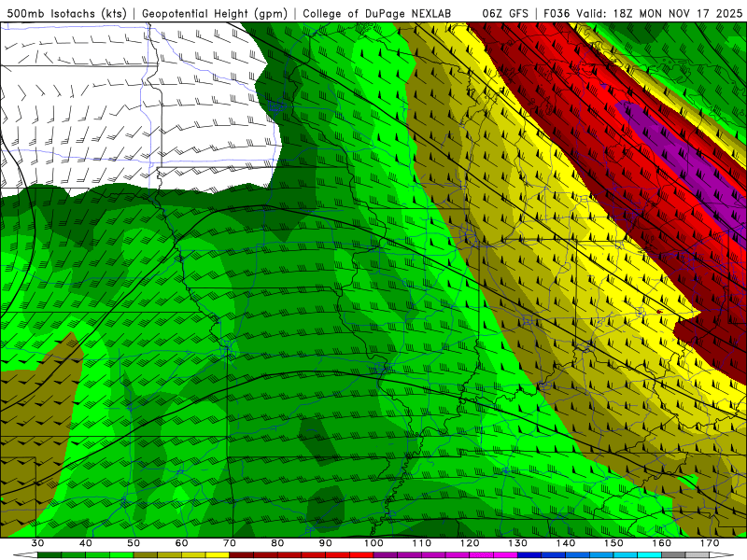Image resolution: width=747 pixels, height=560 pixels.
Task: Click the dark blue swatch just after 130
Action: pos(529,555)
